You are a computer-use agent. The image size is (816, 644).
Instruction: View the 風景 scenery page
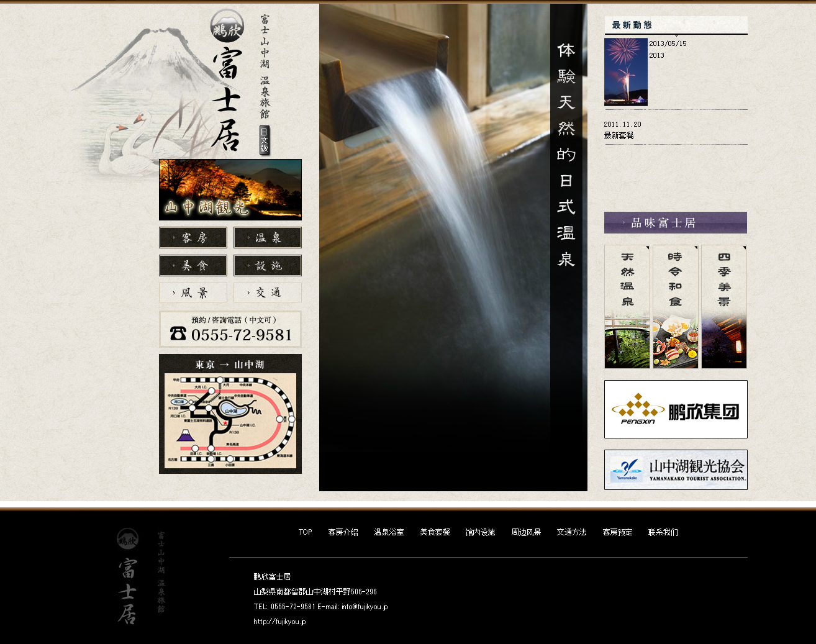pos(193,293)
